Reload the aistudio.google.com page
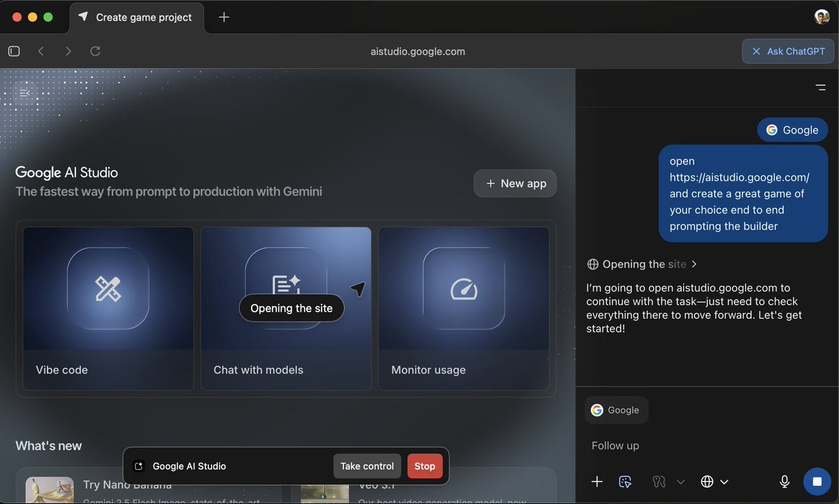This screenshot has height=504, width=839. click(96, 51)
